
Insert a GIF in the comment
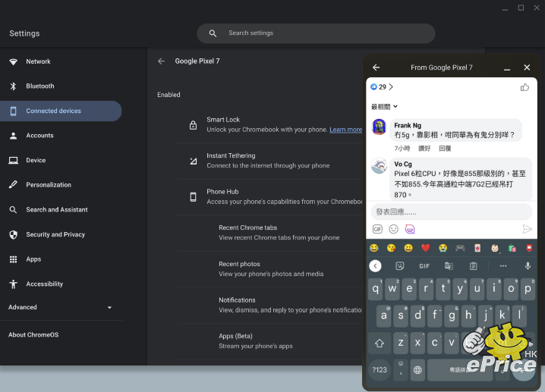(377, 229)
